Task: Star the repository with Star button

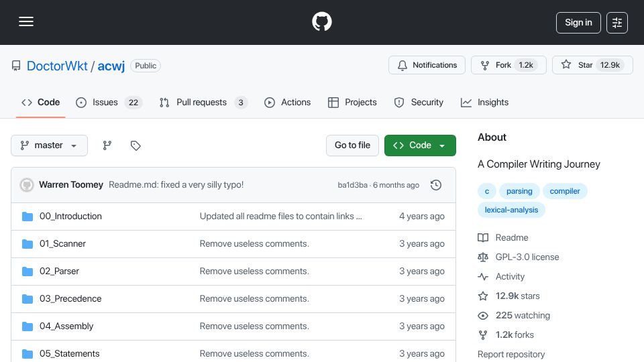Action: 592,65
